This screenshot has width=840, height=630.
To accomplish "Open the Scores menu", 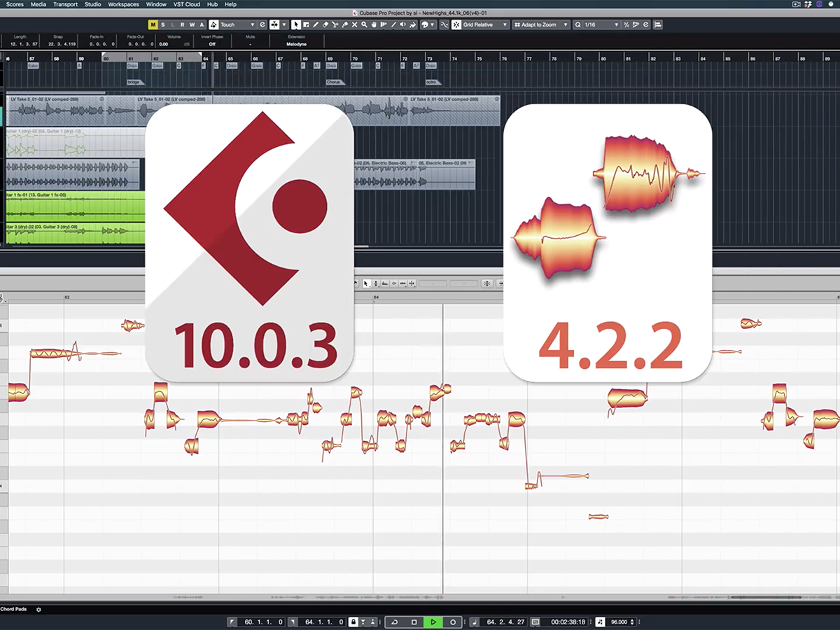I will pyautogui.click(x=15, y=4).
